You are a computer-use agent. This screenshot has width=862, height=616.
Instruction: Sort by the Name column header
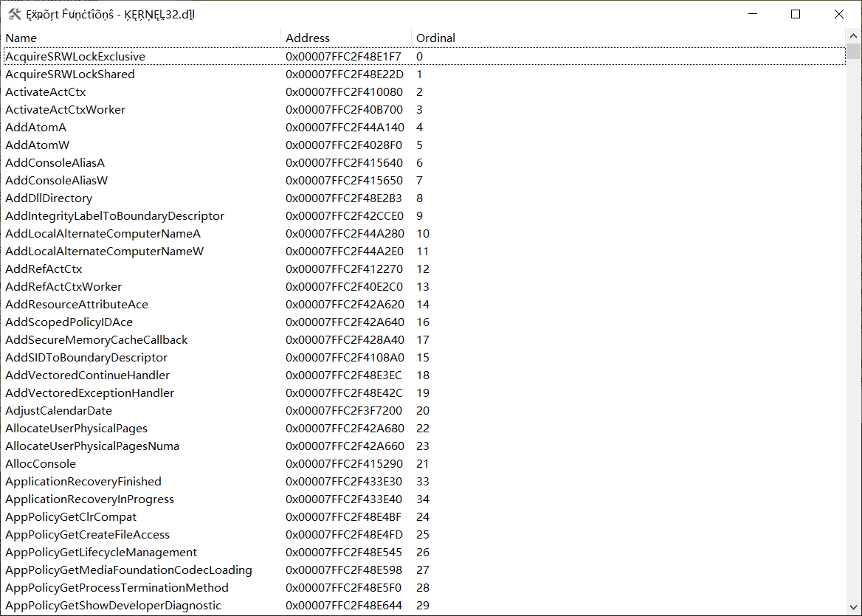point(142,38)
